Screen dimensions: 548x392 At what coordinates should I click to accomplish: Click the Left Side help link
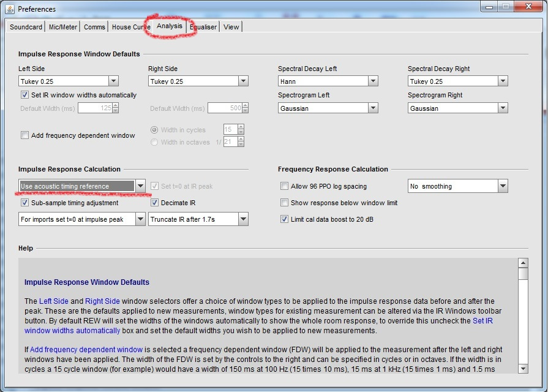click(54, 301)
